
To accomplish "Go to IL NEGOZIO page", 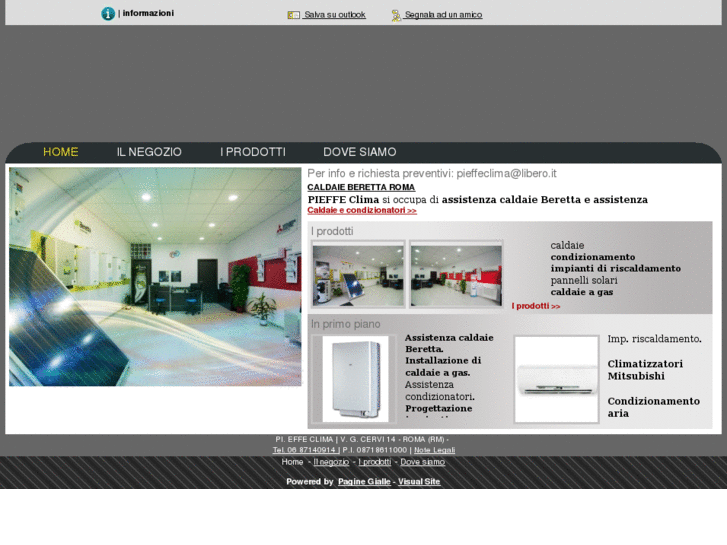I will [x=149, y=152].
